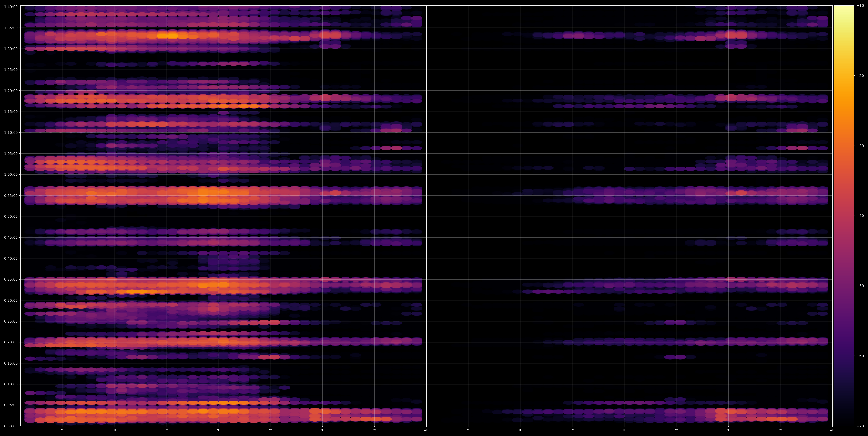Click the −50 colorbar value label

[x=860, y=286]
